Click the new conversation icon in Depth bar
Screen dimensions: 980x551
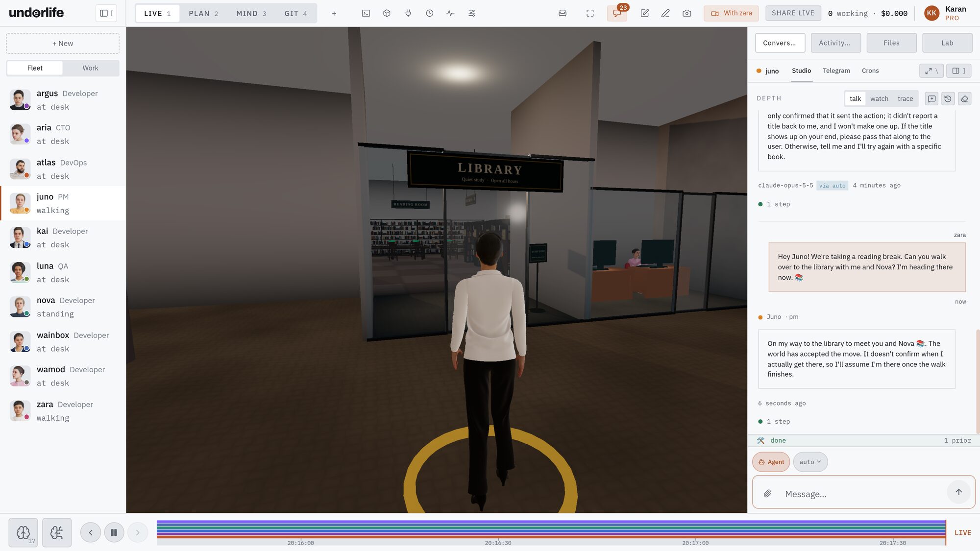[931, 98]
